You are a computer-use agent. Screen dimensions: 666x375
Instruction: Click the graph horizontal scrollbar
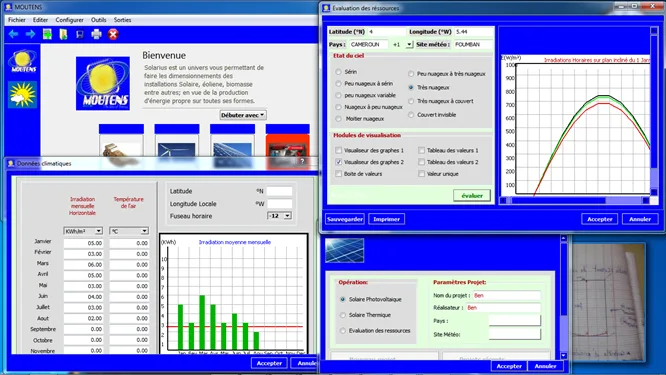(576, 200)
